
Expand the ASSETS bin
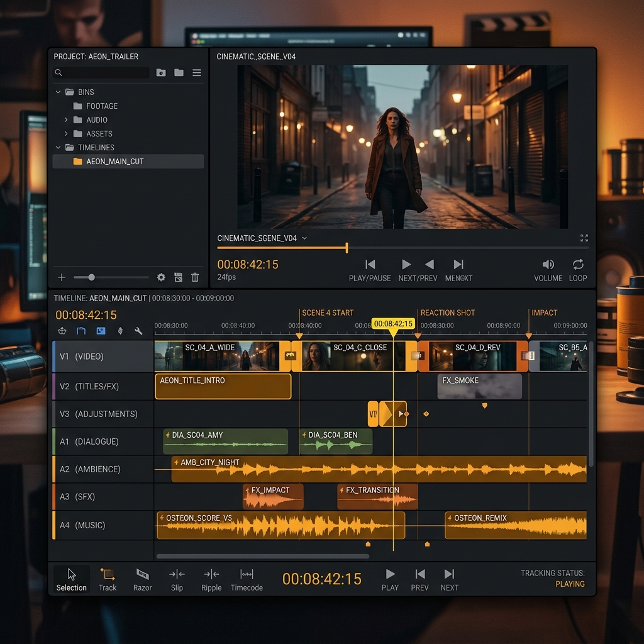[x=66, y=133]
